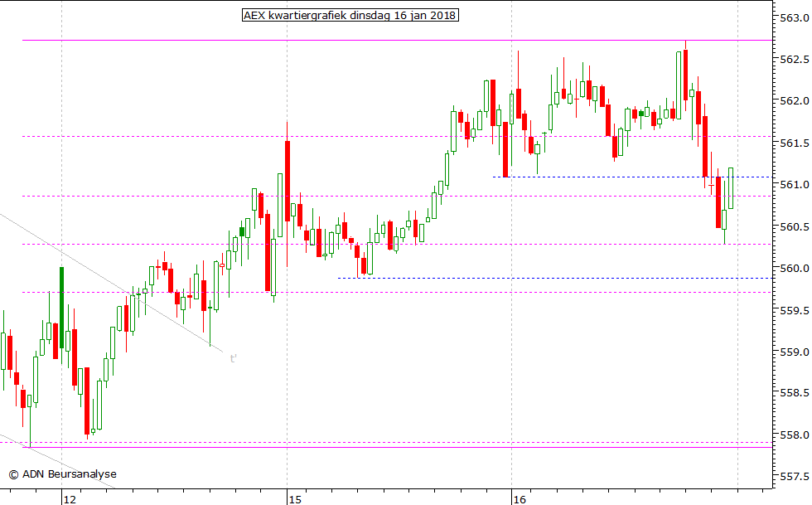Click the tall red candle right after date 15
812x505 pixels.
[x=288, y=182]
